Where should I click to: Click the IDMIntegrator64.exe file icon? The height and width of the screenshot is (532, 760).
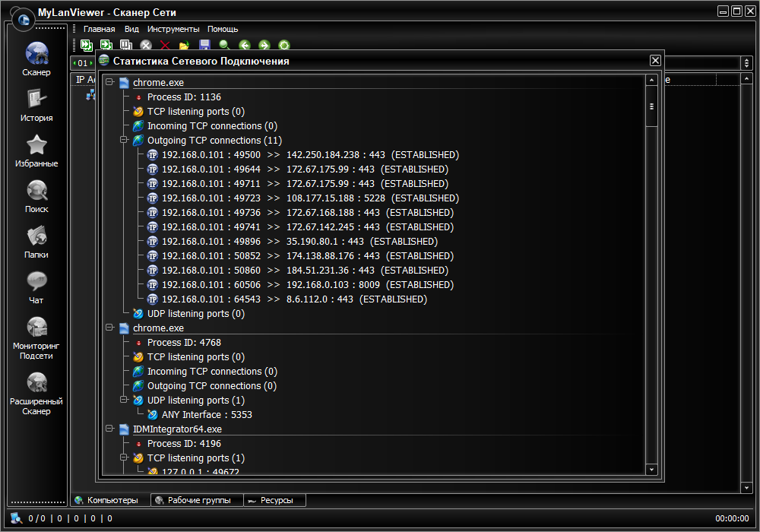pos(124,429)
